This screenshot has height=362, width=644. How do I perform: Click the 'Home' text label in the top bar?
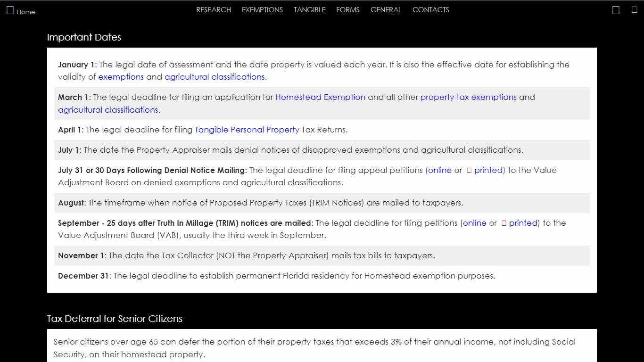click(x=26, y=12)
